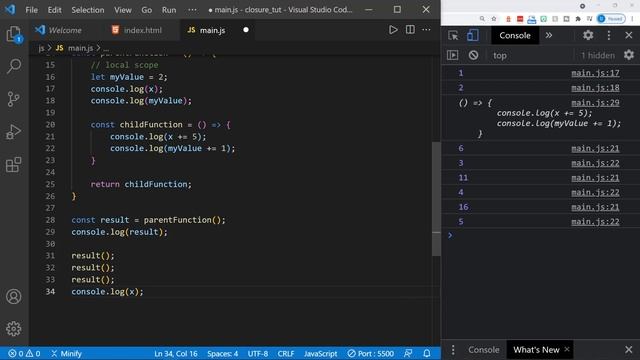The image size is (640, 360).
Task: Open the JavaScript context dropdown 'top'
Action: tap(500, 56)
